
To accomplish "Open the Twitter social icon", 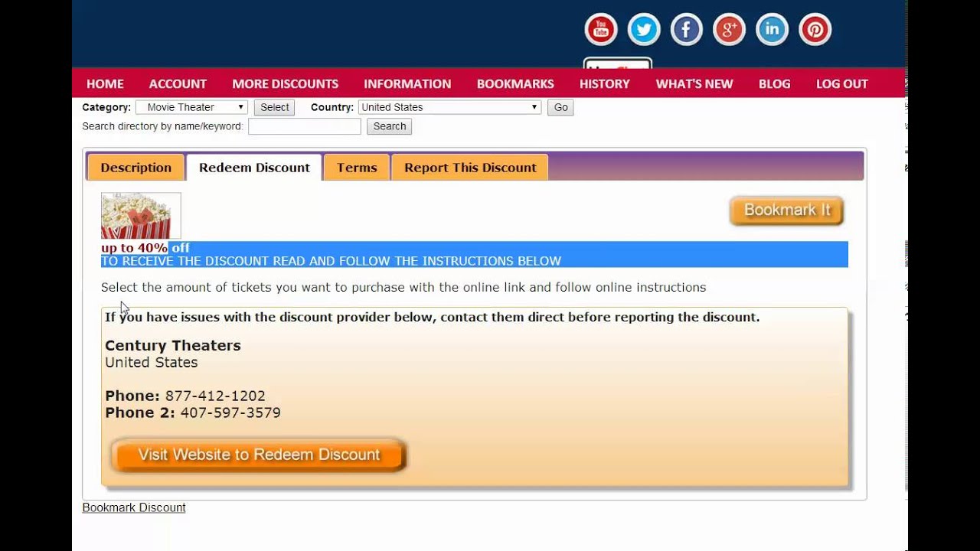I will pos(644,30).
